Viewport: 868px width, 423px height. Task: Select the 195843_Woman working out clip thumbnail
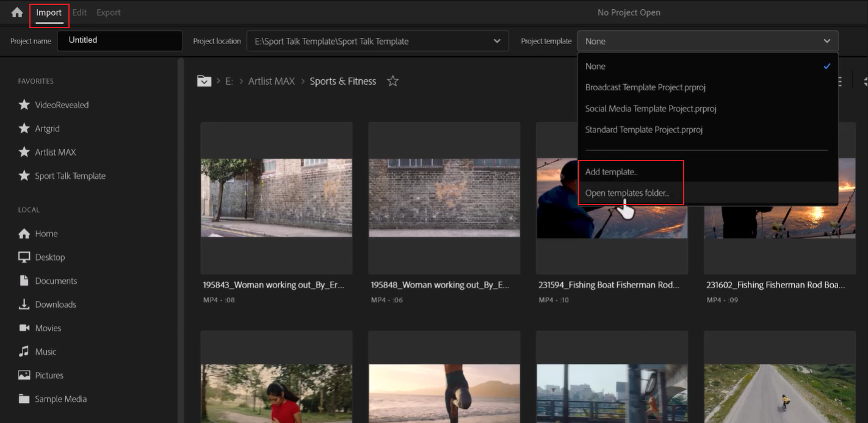(x=276, y=198)
